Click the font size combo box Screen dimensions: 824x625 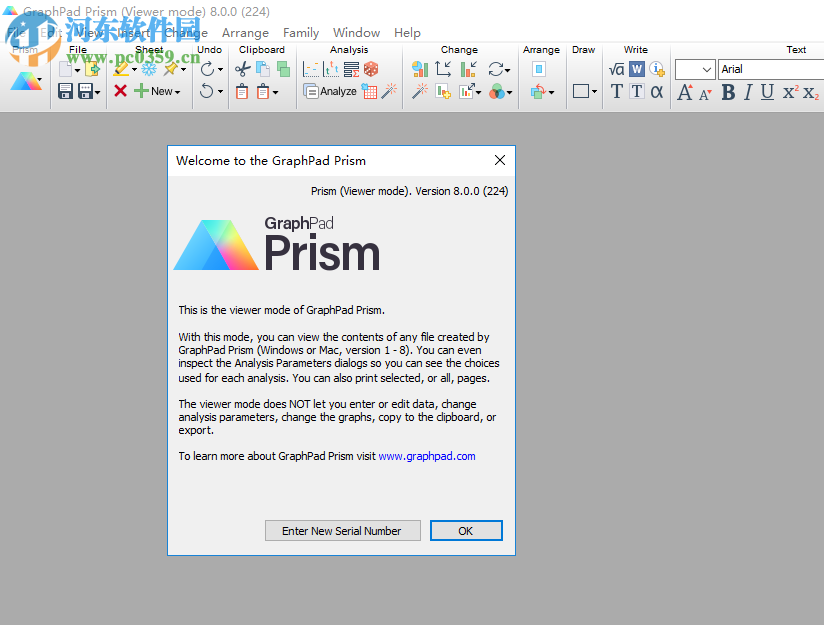click(x=694, y=70)
